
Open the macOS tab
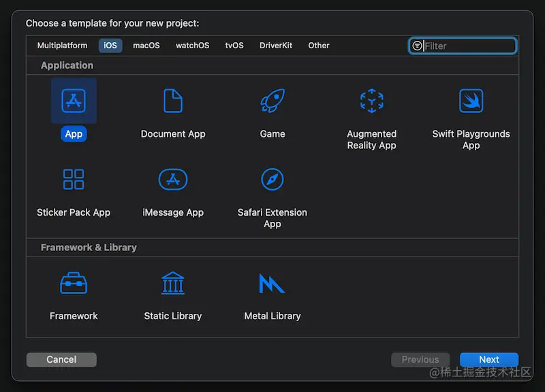click(x=146, y=46)
